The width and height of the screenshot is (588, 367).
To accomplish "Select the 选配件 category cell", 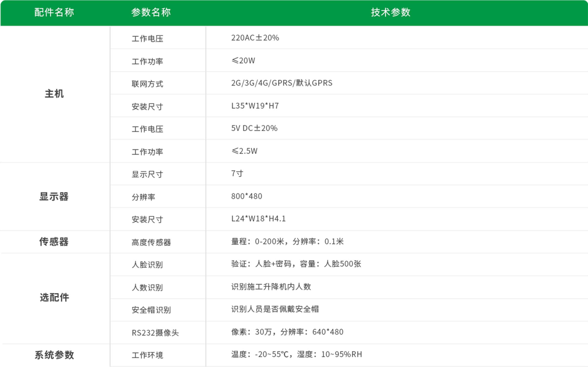I will 54,297.
